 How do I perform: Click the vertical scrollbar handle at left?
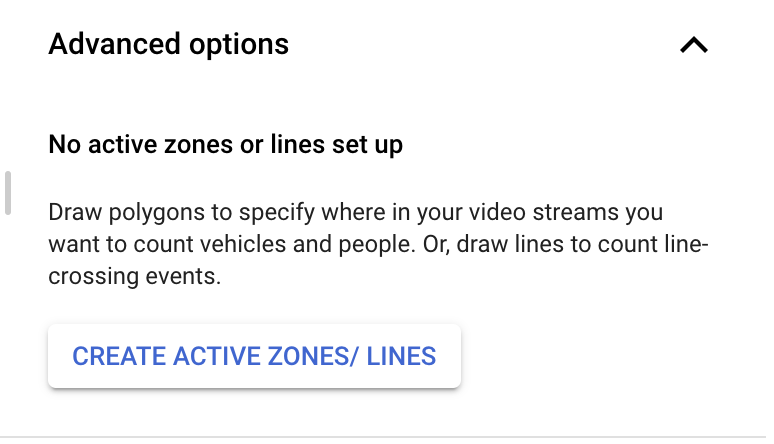pyautogui.click(x=8, y=193)
